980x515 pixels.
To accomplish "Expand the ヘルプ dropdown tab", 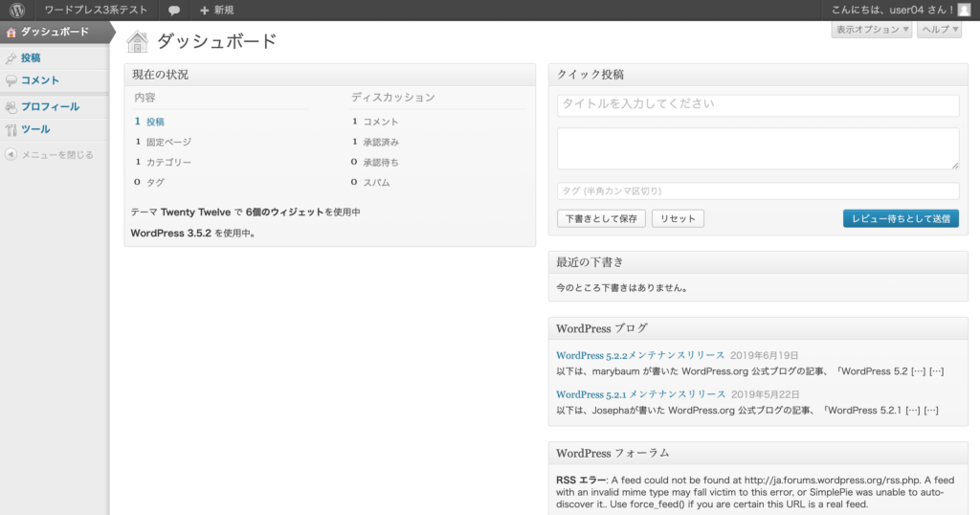I will pyautogui.click(x=940, y=30).
